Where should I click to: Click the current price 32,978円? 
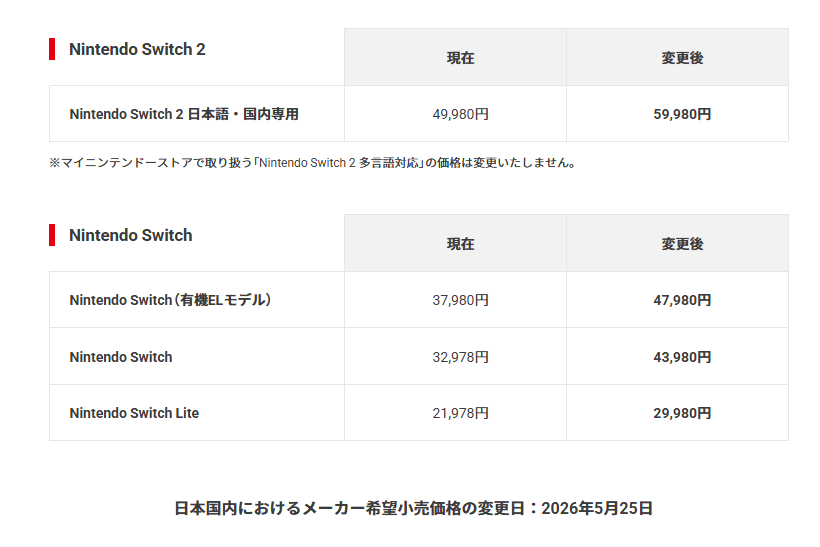460,357
